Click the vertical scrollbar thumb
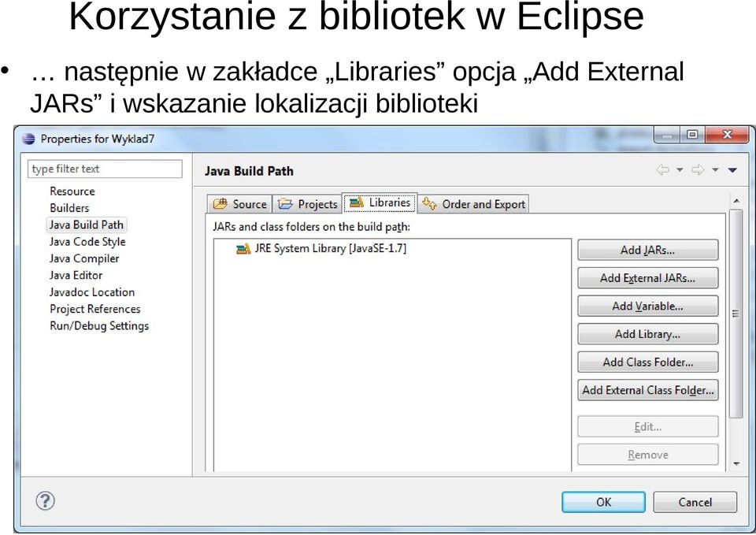 [736, 314]
